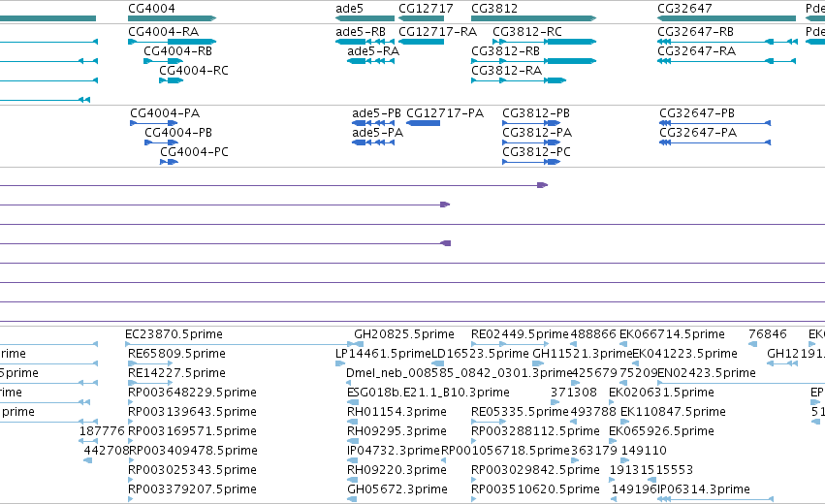Click the RP003648229.5prime EST label
The height and width of the screenshot is (504, 825).
tap(192, 393)
